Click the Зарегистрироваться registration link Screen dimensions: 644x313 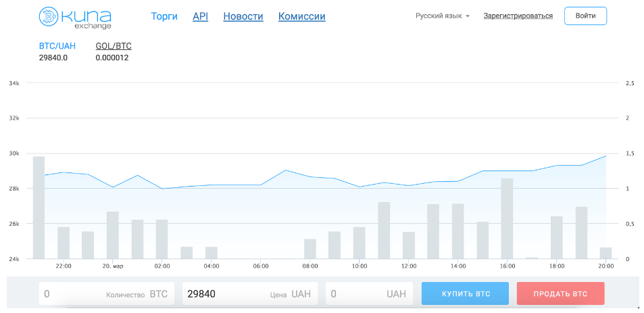518,16
